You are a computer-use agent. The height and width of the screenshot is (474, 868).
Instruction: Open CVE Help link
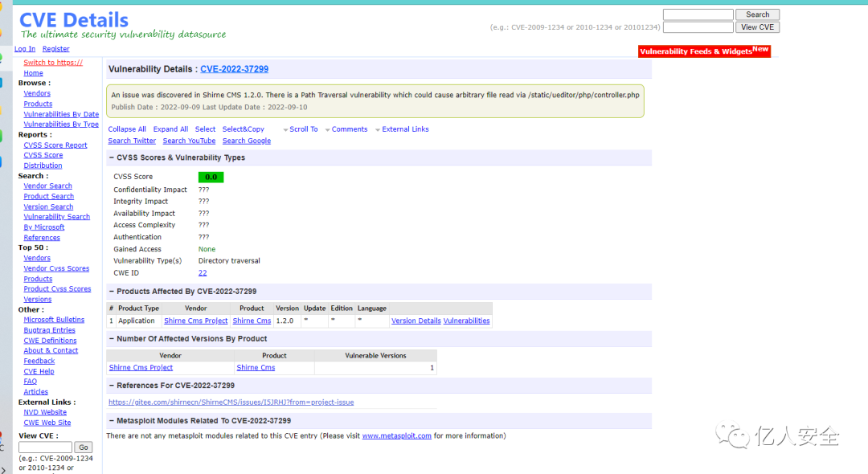click(39, 372)
